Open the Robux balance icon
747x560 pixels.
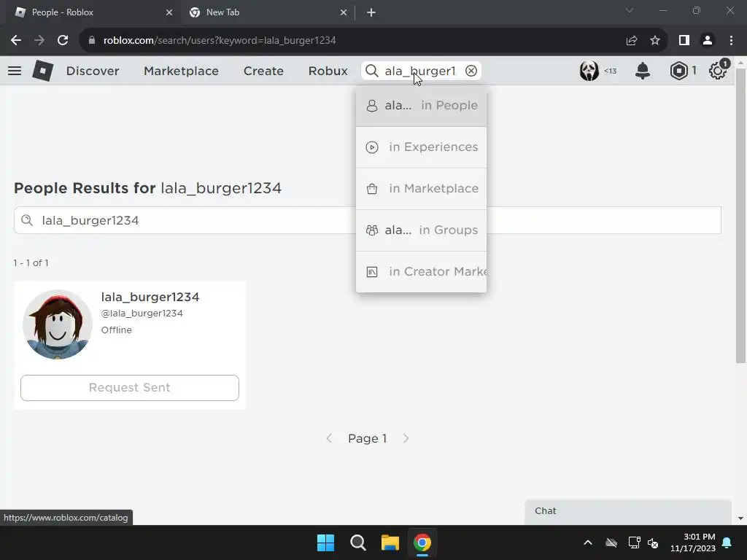tap(678, 71)
